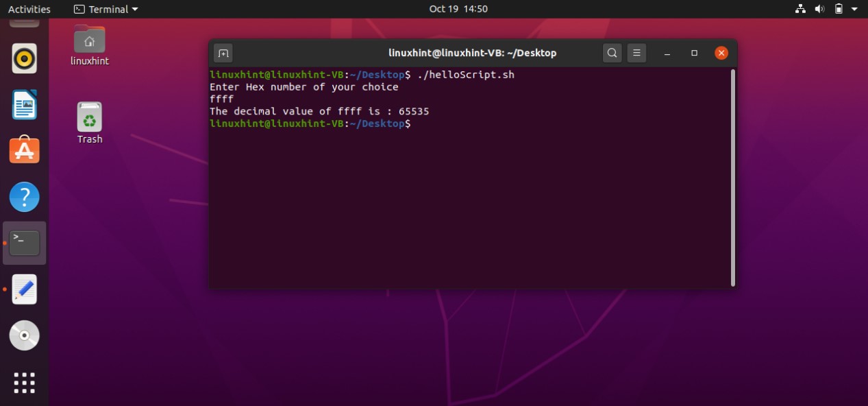Viewport: 868px width, 406px height.
Task: Click the Activities button
Action: tap(29, 9)
